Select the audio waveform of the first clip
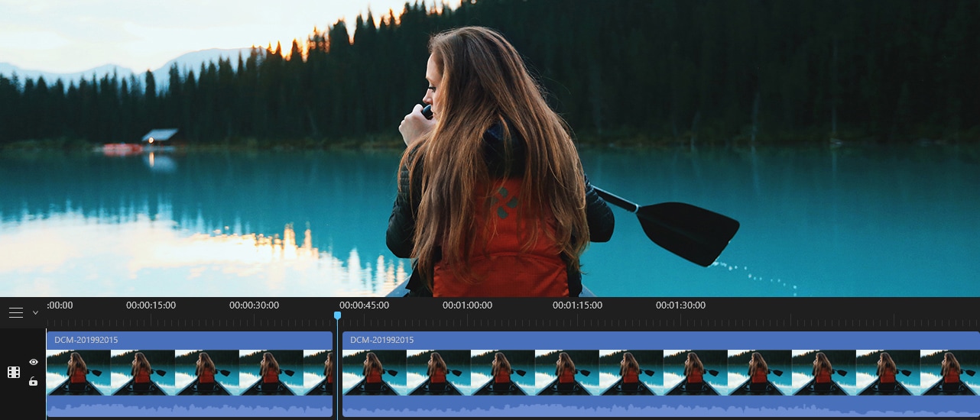 (x=189, y=408)
